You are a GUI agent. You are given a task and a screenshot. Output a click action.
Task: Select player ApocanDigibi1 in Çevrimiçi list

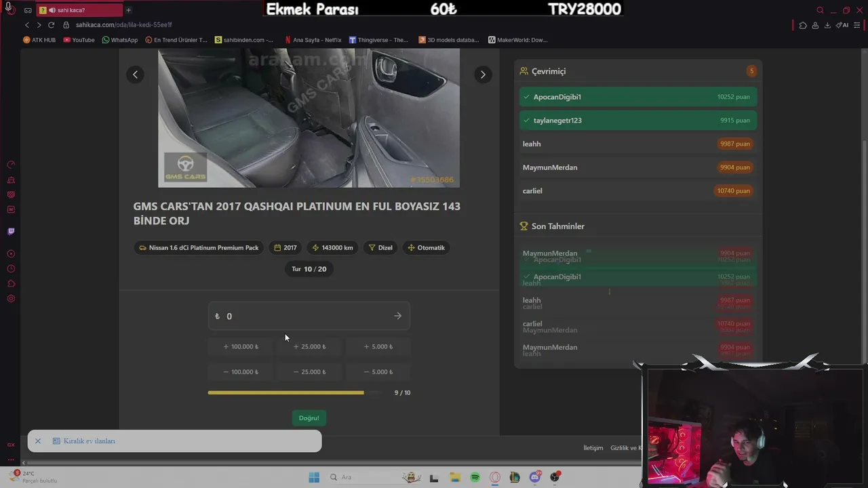point(638,97)
